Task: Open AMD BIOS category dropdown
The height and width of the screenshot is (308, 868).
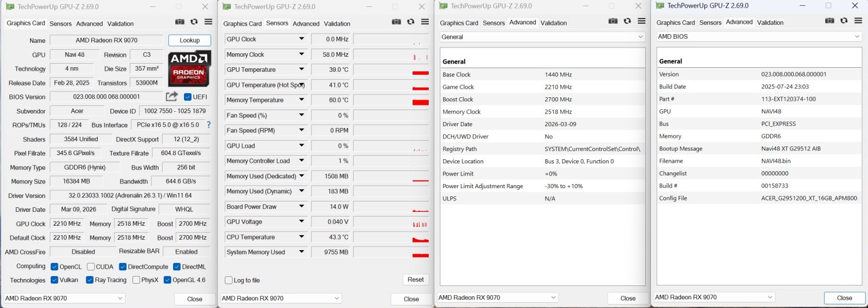Action: click(x=759, y=36)
